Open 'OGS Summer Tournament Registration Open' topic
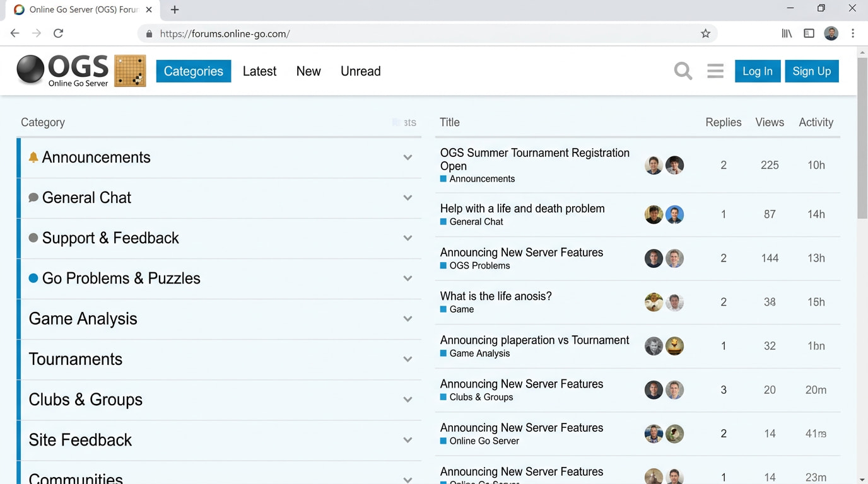868x484 pixels. tap(534, 159)
